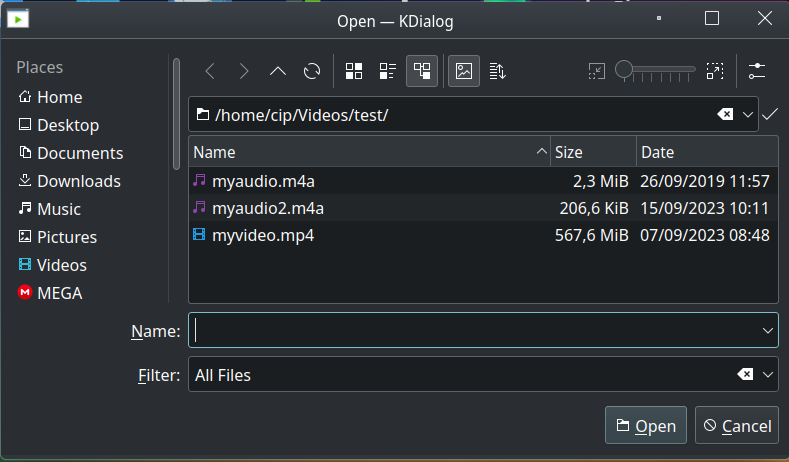
Task: Click the Cancel button
Action: (x=737, y=425)
